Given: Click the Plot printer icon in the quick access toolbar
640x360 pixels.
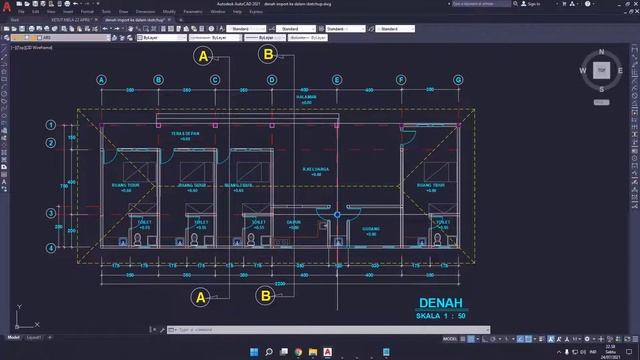Looking at the screenshot, I should pos(67,4).
